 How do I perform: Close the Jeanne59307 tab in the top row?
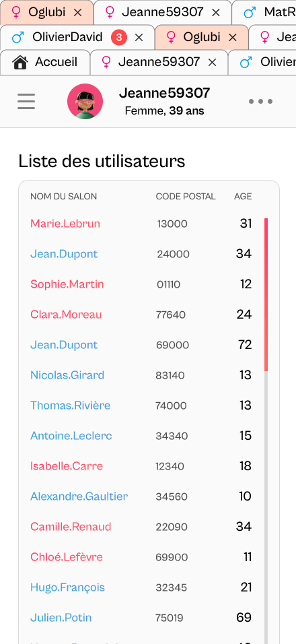pyautogui.click(x=216, y=13)
